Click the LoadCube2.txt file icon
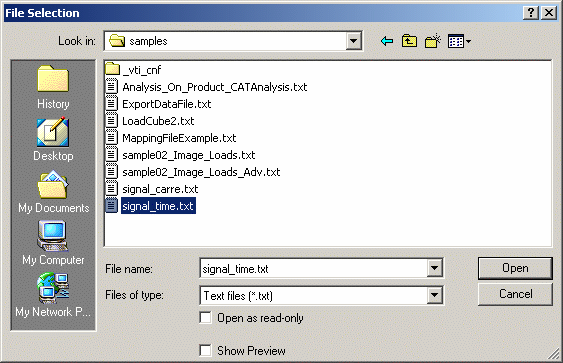This screenshot has height=363, width=563. 112,121
